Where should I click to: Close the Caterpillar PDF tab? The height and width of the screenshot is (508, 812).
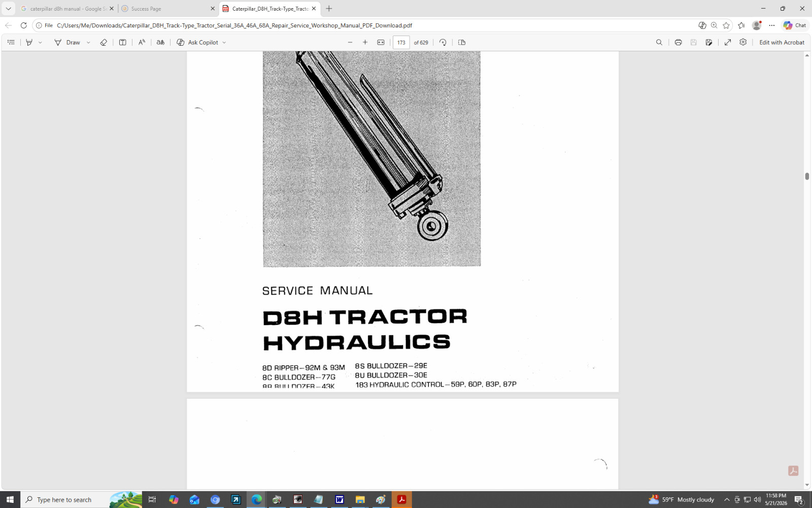pyautogui.click(x=314, y=9)
